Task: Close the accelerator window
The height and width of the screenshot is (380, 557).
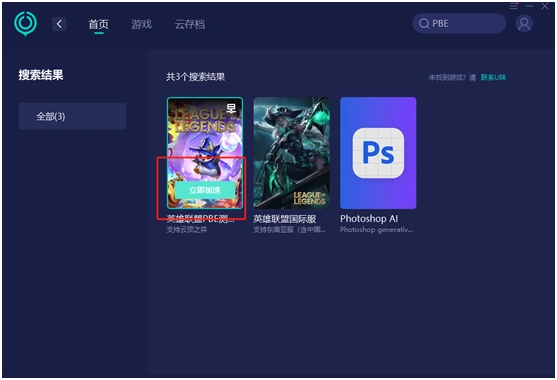Action: pos(545,6)
